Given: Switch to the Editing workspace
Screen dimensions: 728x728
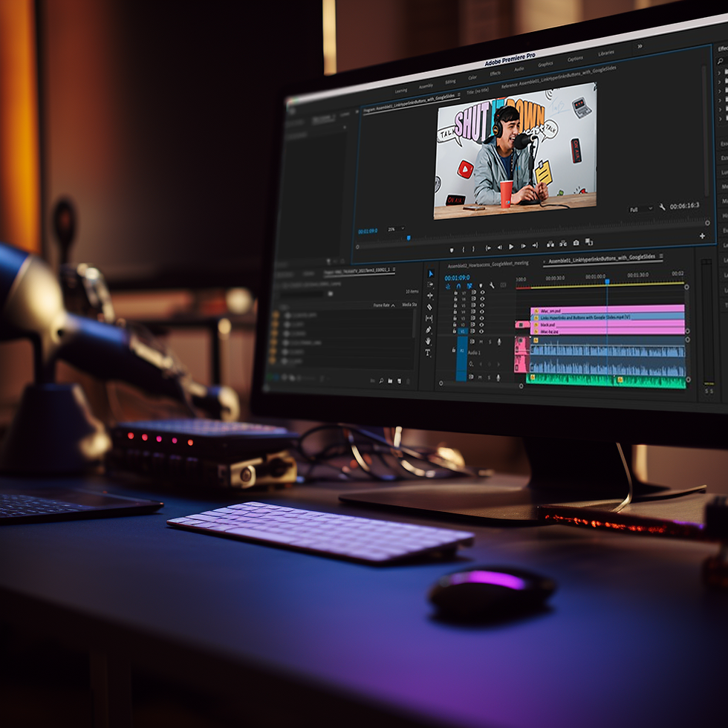Looking at the screenshot, I should point(450,82).
